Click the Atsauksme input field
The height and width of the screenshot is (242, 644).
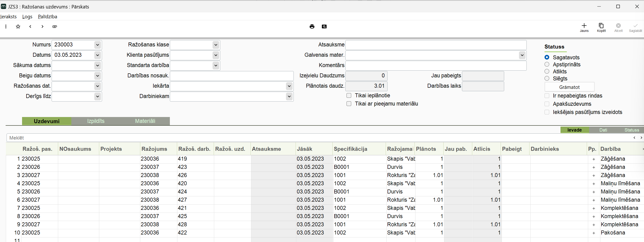pyautogui.click(x=436, y=45)
